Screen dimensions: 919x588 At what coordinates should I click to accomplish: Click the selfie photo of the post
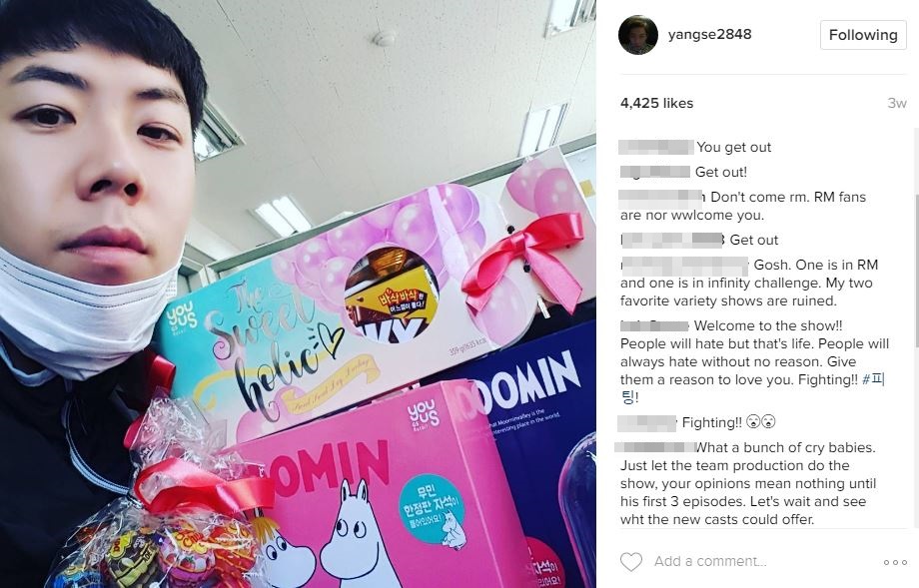tap(298, 294)
